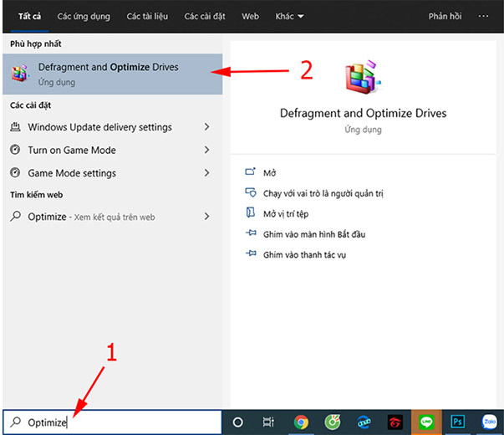Switch to the Tất cả tab

click(29, 16)
